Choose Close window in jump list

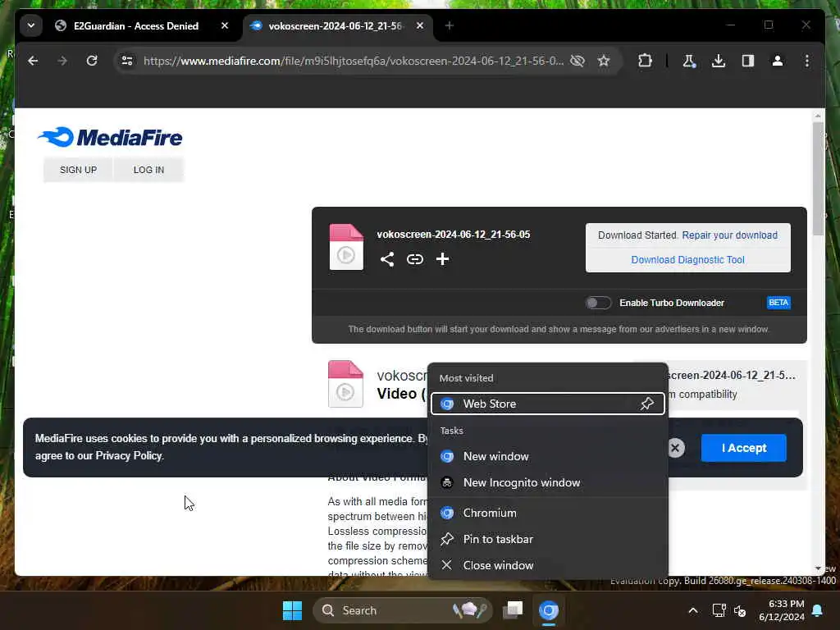tap(547, 566)
